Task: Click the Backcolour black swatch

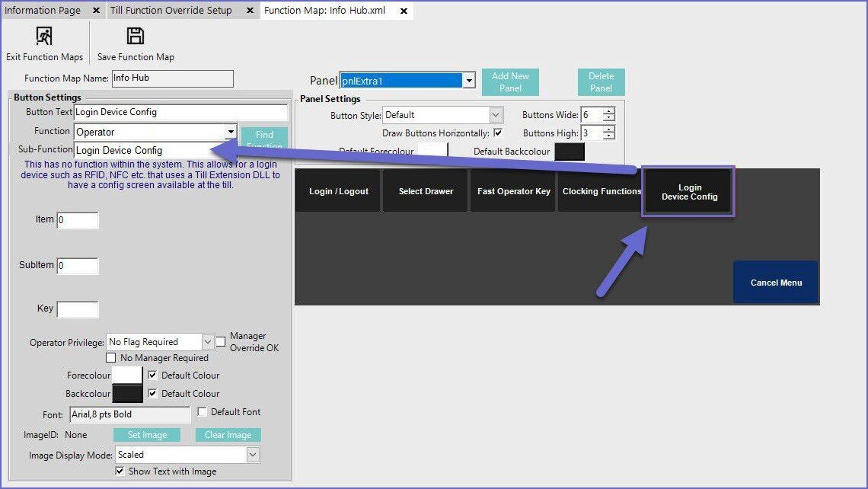Action: pyautogui.click(x=127, y=394)
